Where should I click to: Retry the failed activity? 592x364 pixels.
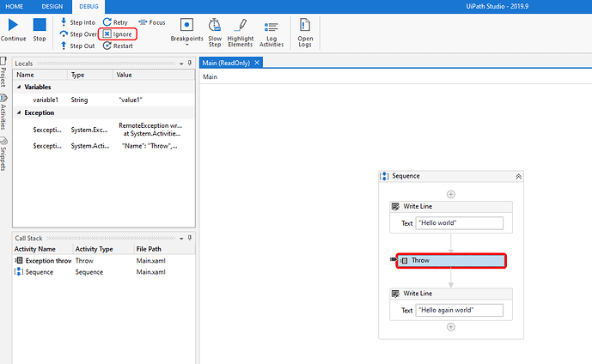point(115,22)
